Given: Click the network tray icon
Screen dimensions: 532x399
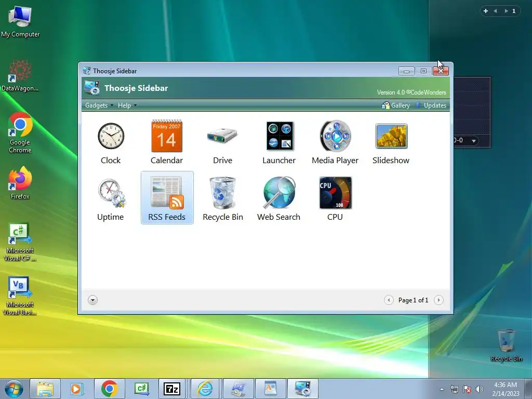Looking at the screenshot, I should (x=454, y=389).
